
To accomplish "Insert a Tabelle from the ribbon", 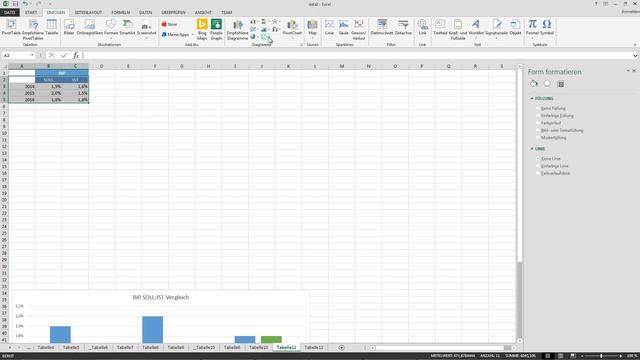I will (x=52, y=28).
